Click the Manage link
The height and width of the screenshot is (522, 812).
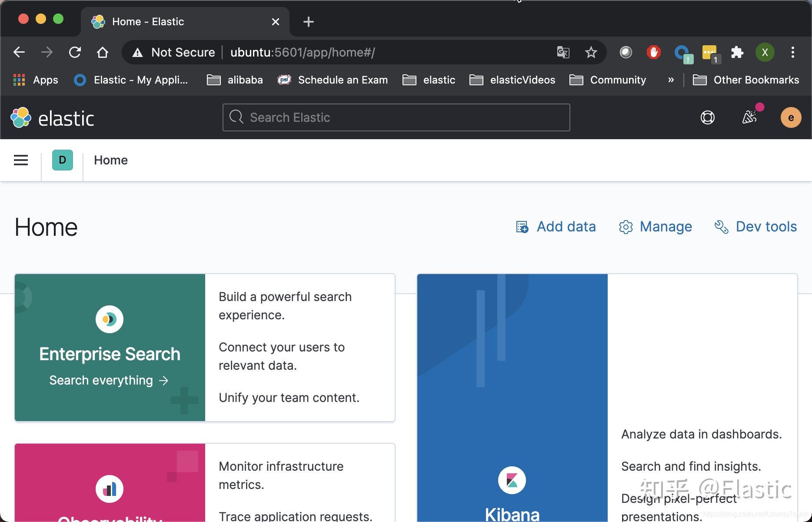(x=656, y=227)
